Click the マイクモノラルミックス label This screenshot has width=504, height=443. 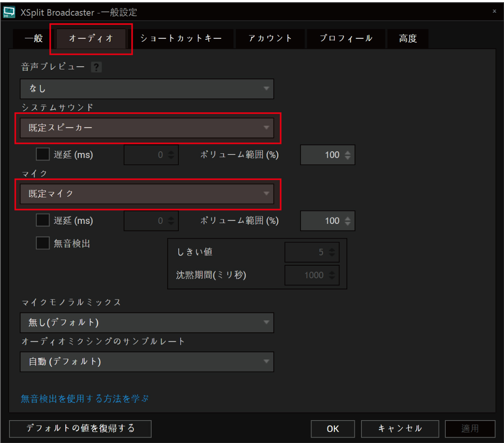point(71,302)
